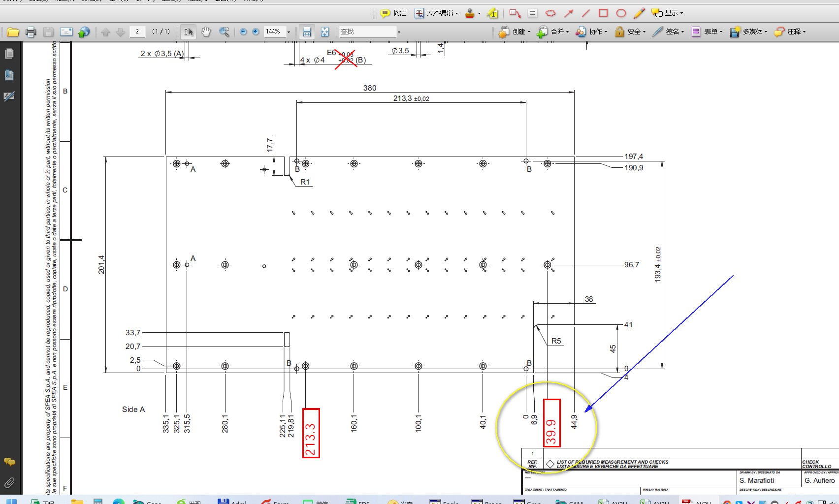Open a file with the folder icon
This screenshot has width=839, height=504.
(13, 32)
